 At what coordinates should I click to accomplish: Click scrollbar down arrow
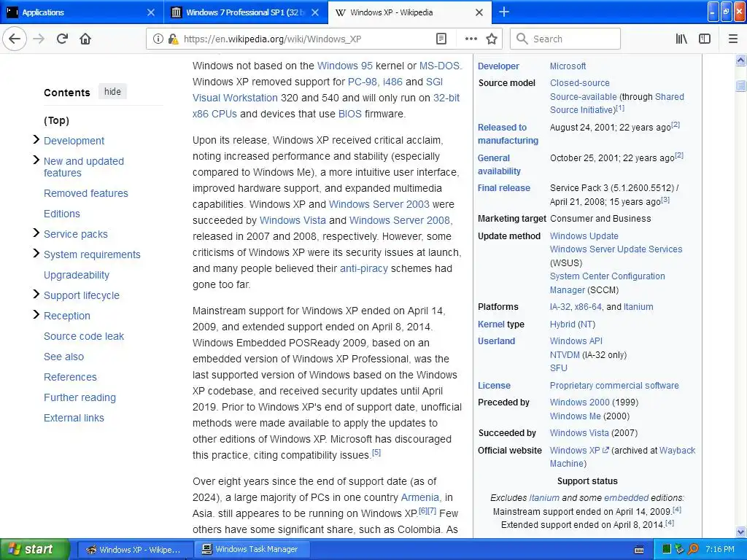click(741, 532)
